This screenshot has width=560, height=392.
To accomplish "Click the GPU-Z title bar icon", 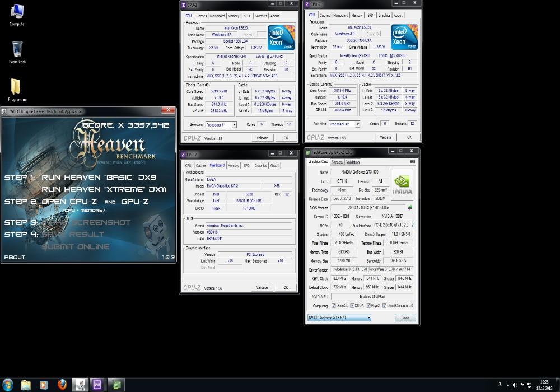I will click(308, 152).
